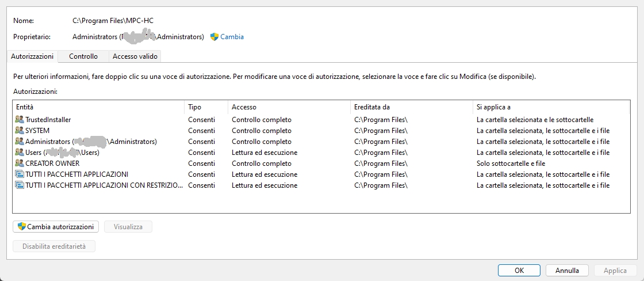Viewport: 644px width, 281px height.
Task: Click the Cambia owner link
Action: click(x=232, y=37)
